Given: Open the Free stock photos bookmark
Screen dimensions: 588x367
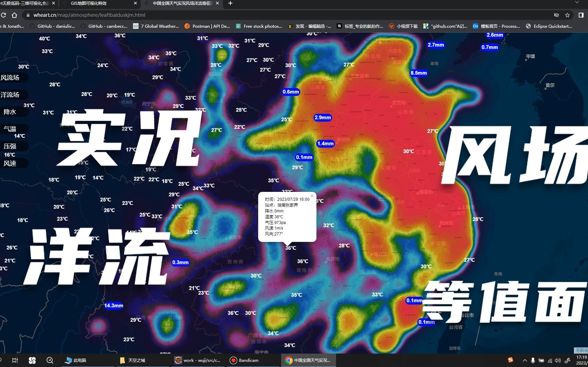Looking at the screenshot, I should (259, 26).
